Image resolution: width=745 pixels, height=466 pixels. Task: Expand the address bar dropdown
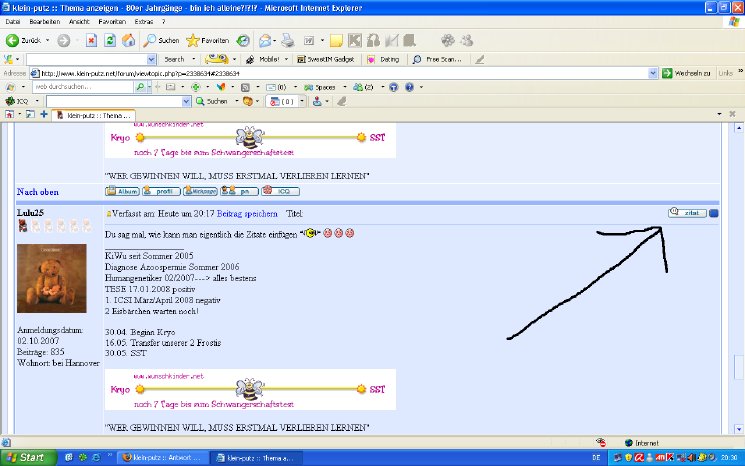[652, 73]
